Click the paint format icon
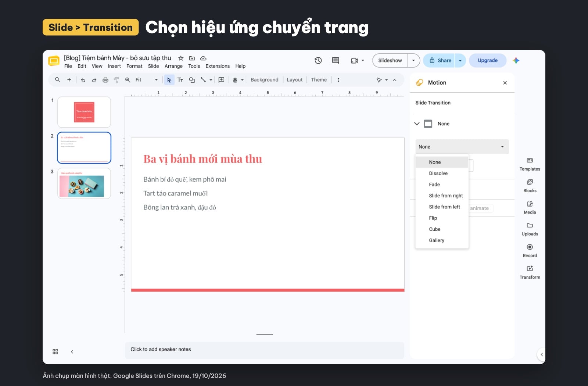588x386 pixels. pos(116,80)
